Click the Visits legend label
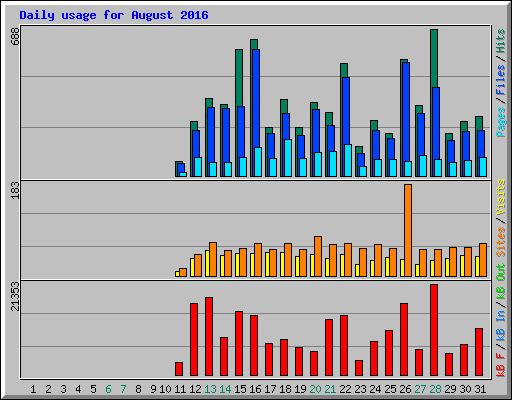This screenshot has width=512, height=400. (500, 198)
